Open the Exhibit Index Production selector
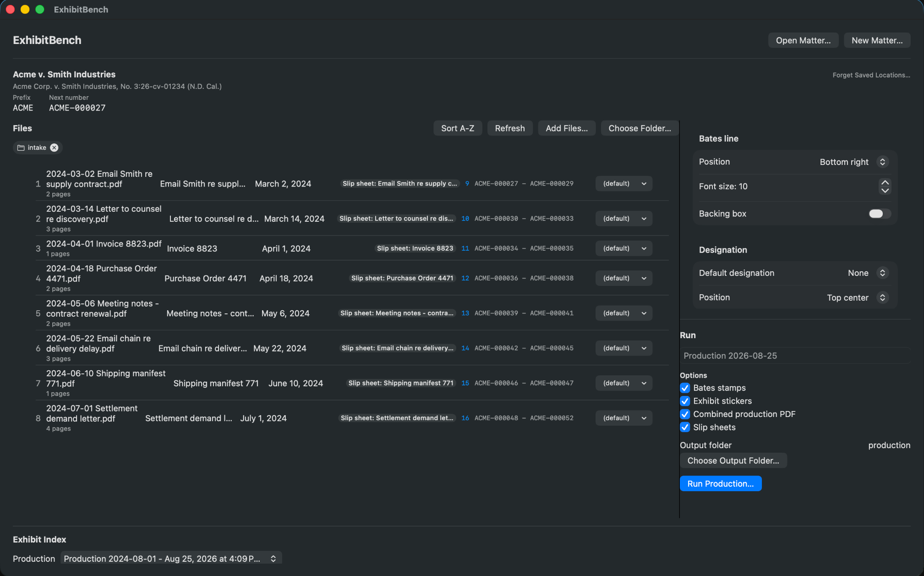 pos(171,559)
